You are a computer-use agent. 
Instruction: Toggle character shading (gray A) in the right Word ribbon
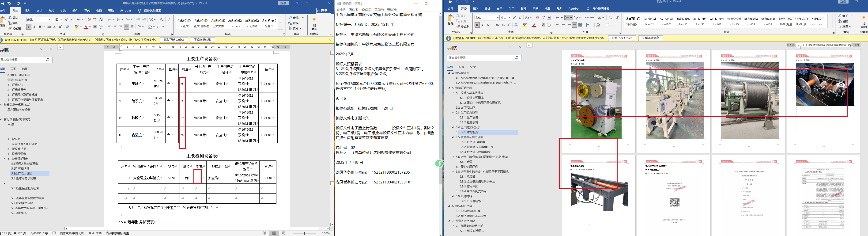[543, 25]
